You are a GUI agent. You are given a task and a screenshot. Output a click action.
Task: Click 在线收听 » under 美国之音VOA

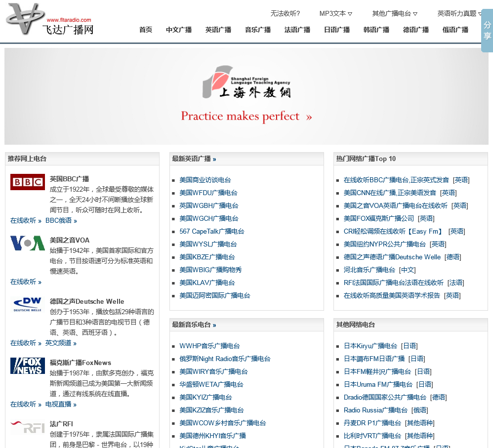coord(26,282)
